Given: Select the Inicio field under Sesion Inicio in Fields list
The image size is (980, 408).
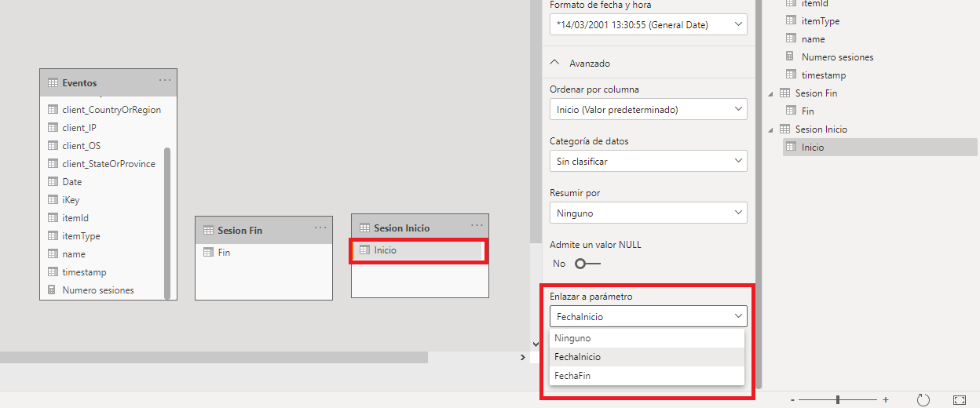Looking at the screenshot, I should (880, 148).
